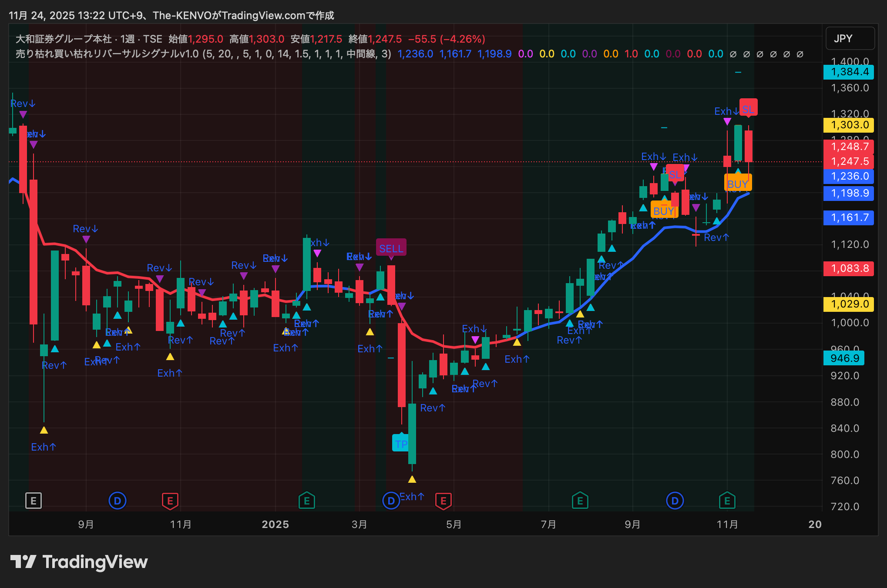887x588 pixels.
Task: Click the cyan TP signal label
Action: tap(400, 444)
